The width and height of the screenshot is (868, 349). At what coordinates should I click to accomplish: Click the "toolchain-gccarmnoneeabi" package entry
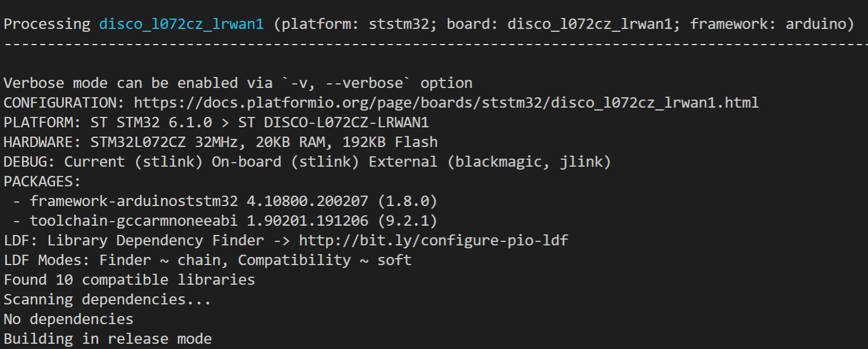click(133, 221)
